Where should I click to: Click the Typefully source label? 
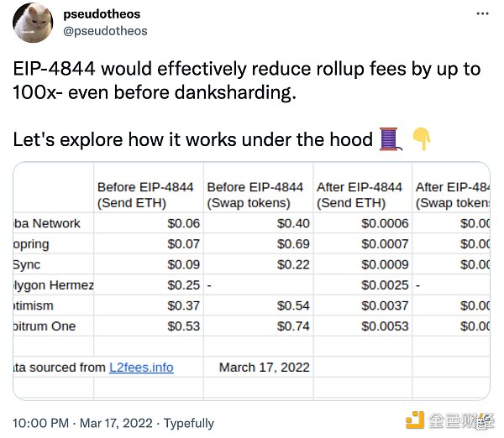[189, 424]
